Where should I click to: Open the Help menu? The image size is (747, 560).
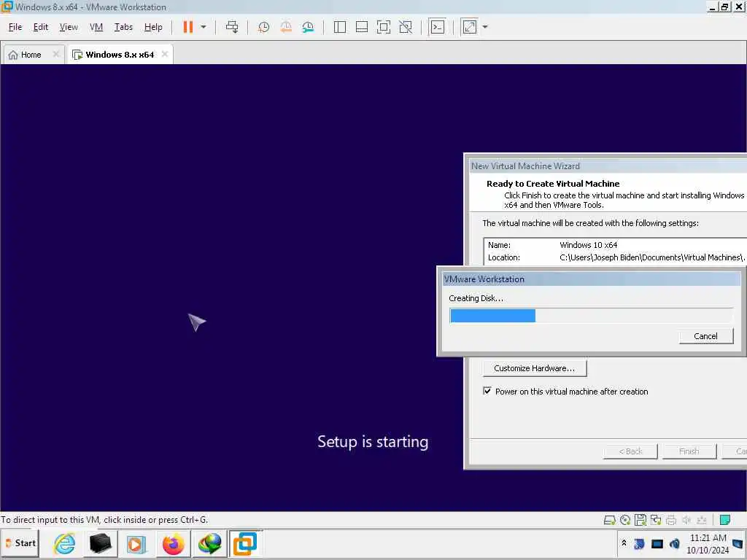(x=153, y=27)
